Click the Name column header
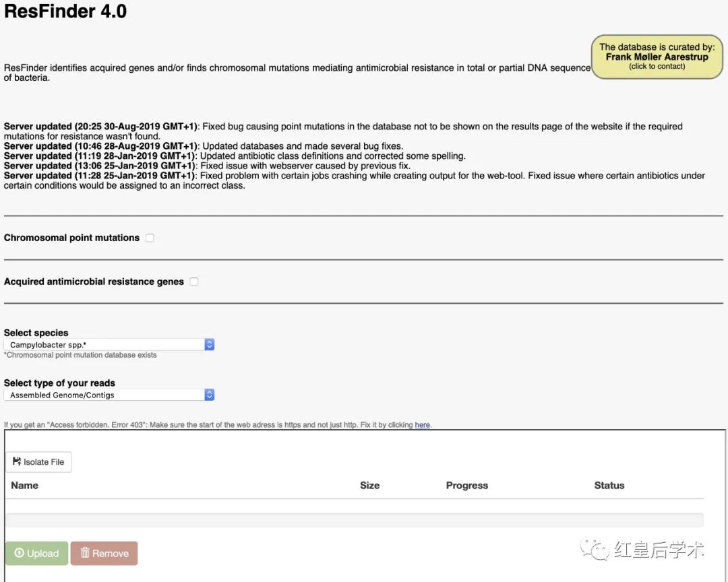Viewport: 728px width, 582px height. click(x=25, y=485)
